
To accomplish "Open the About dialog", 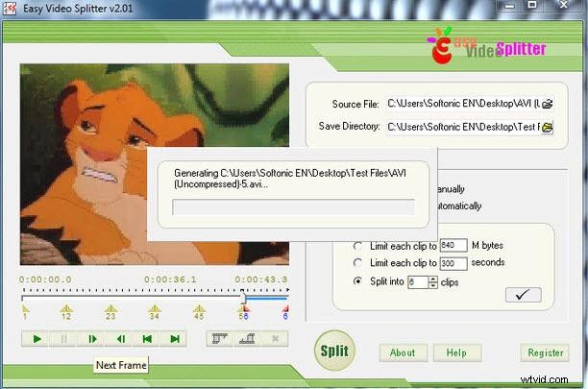I will pyautogui.click(x=403, y=353).
